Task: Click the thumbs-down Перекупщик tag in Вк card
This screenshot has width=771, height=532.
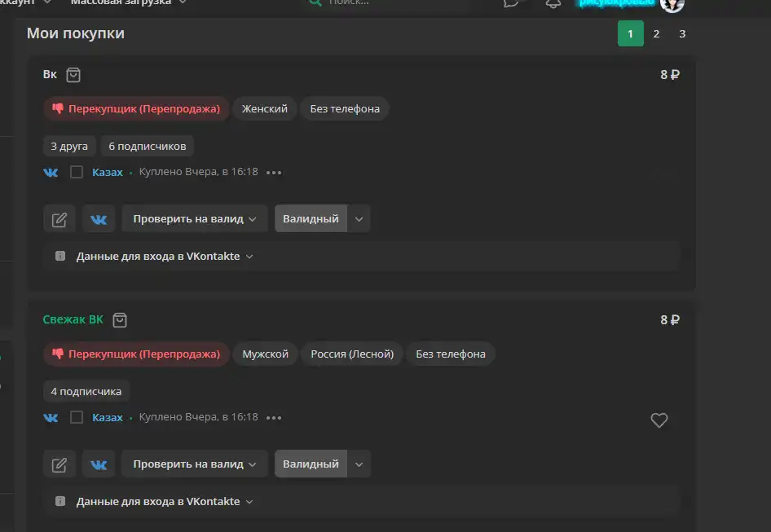Action: 136,108
